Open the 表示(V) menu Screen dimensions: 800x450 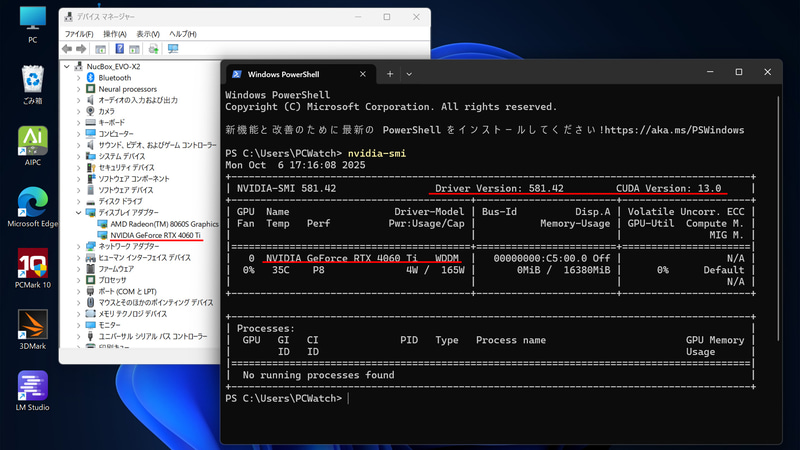[x=147, y=34]
